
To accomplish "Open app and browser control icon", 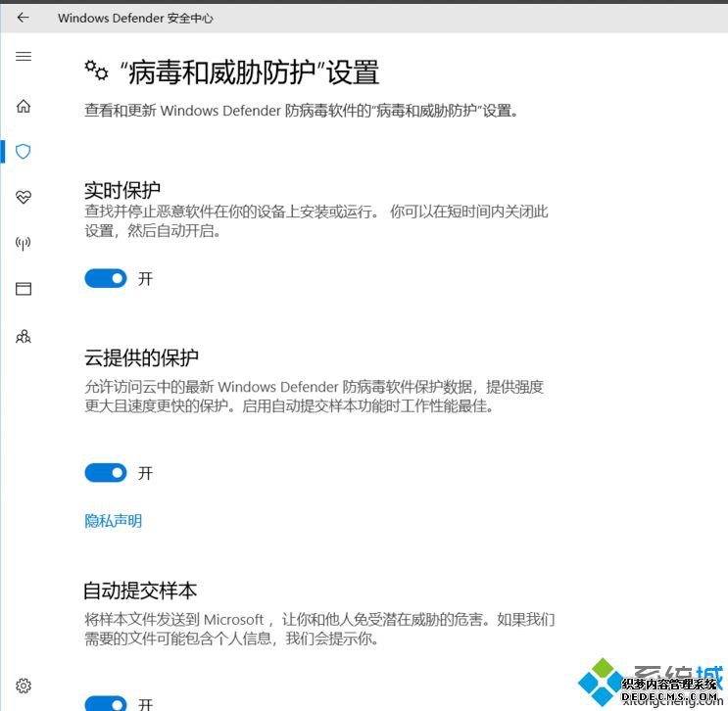I will [24, 289].
